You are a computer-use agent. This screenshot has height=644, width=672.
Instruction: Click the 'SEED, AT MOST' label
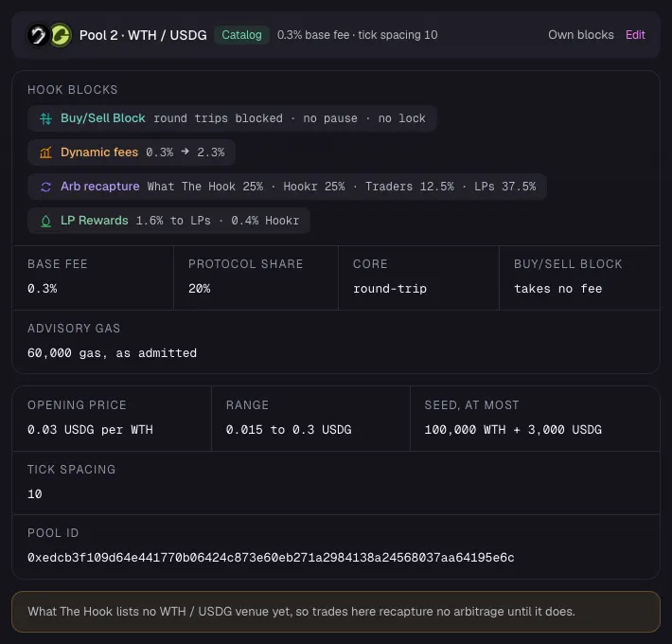472,405
